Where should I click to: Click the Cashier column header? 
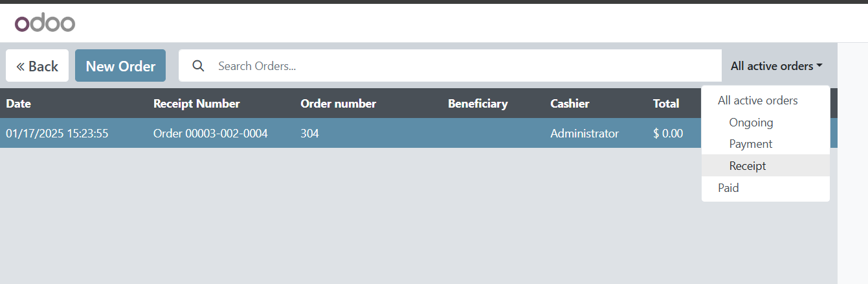tap(570, 104)
